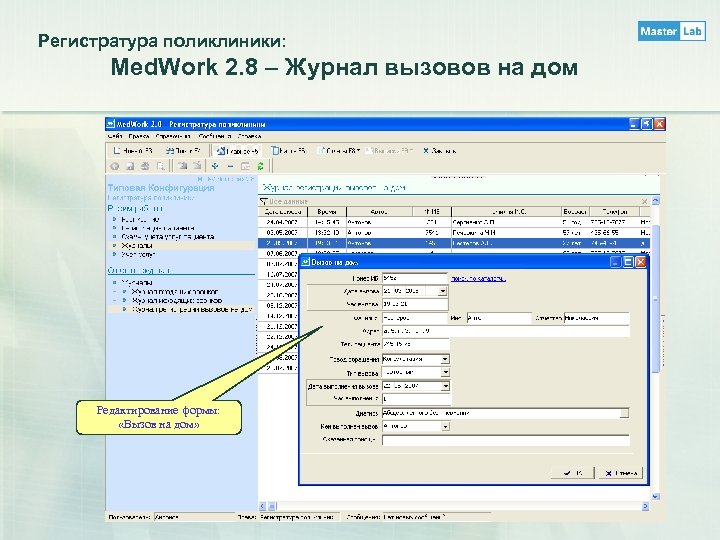720x540 pixels.
Task: Click the highlighted blue table row
Action: click(x=454, y=243)
